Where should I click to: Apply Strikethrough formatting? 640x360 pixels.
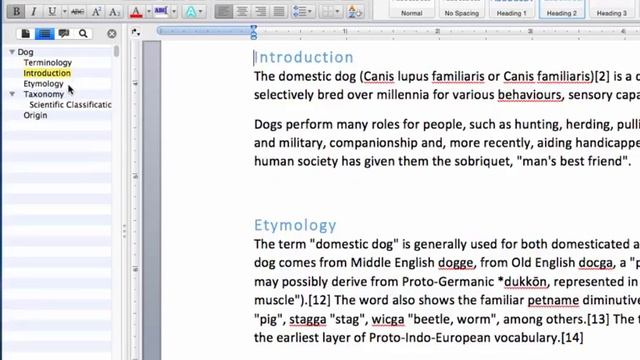tap(77, 11)
